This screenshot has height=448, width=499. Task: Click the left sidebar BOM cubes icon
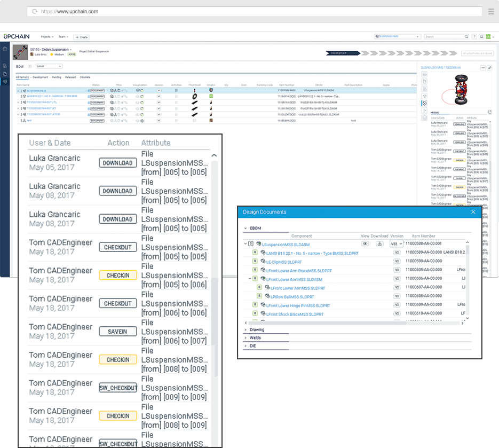[5, 82]
